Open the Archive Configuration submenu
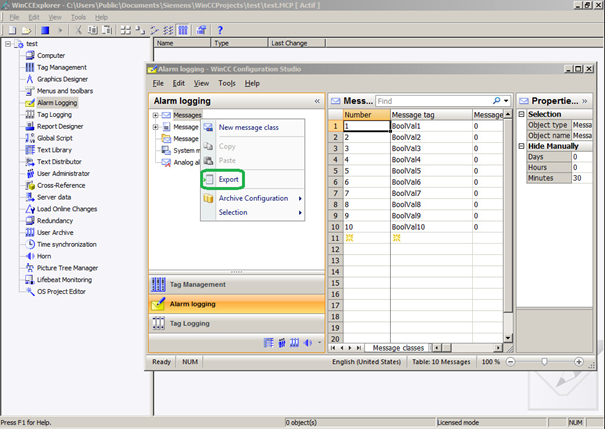Viewport: 605px width, 429px height. [x=253, y=198]
